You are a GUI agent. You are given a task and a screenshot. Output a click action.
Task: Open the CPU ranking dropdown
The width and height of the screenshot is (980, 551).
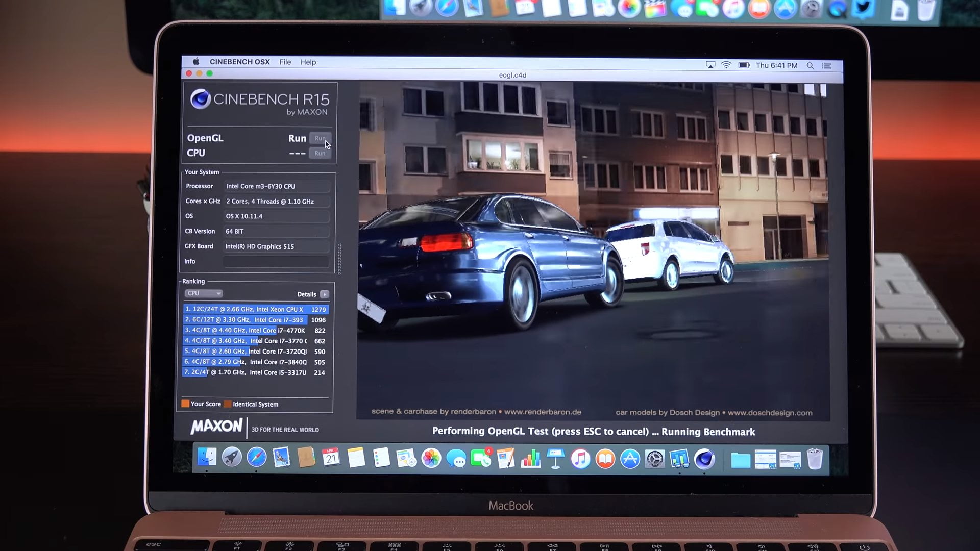[x=203, y=293]
